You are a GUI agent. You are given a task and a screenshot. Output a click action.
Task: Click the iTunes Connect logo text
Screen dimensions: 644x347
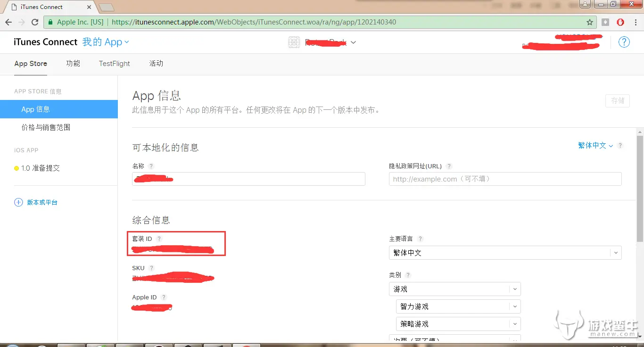pos(46,42)
